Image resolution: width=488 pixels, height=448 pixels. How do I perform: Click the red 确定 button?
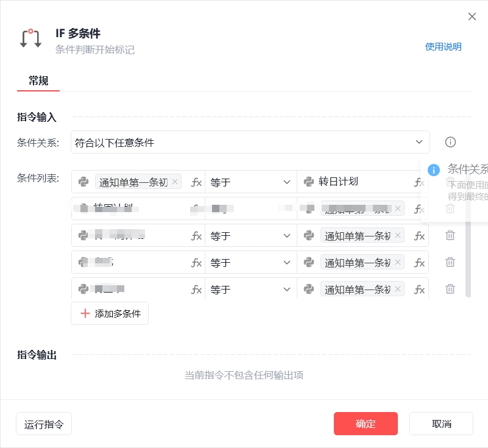[x=366, y=424]
